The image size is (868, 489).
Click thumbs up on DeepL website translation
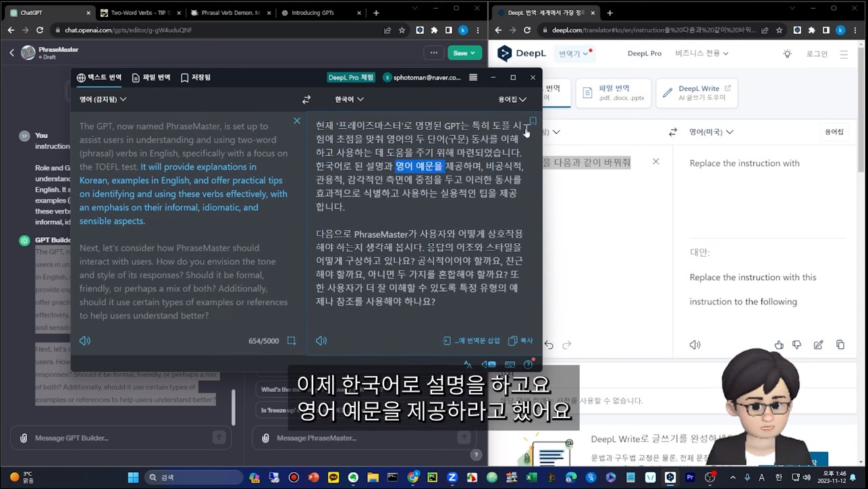tap(779, 345)
